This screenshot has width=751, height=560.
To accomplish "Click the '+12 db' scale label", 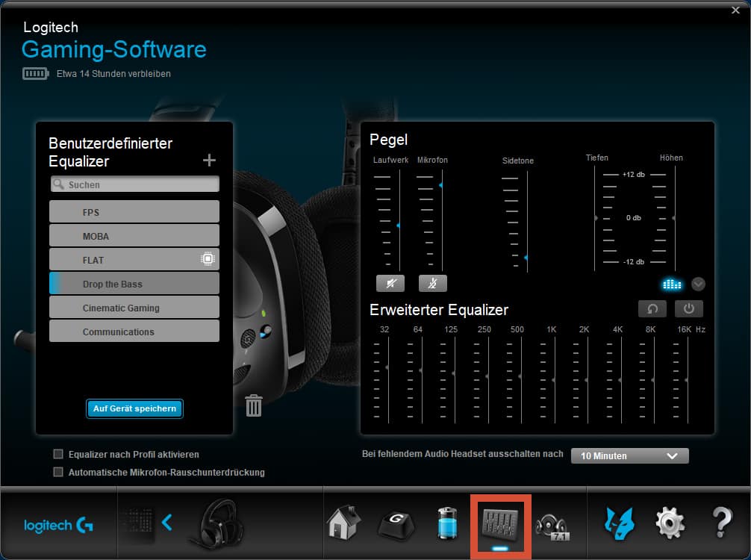I will click(x=634, y=175).
